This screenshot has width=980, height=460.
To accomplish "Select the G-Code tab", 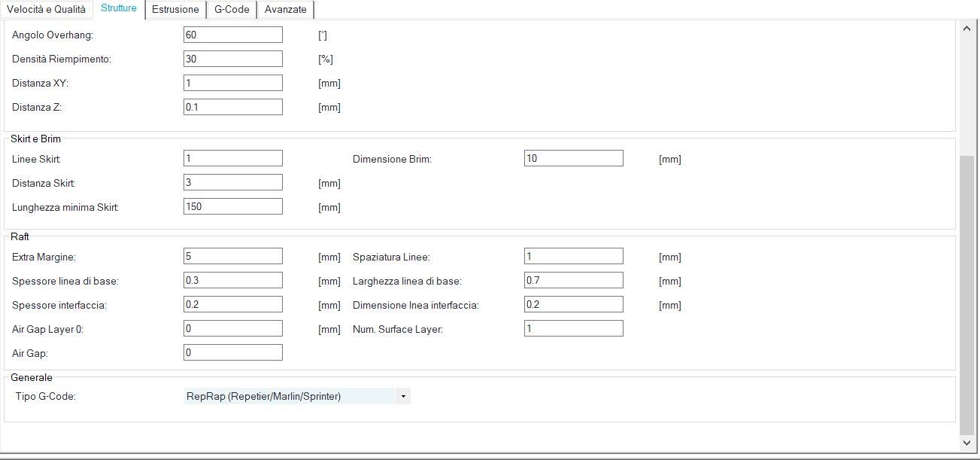I will pos(232,10).
